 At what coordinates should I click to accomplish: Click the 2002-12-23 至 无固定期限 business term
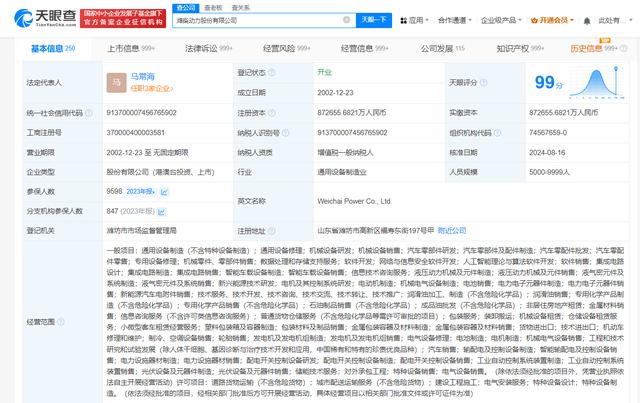[147, 153]
